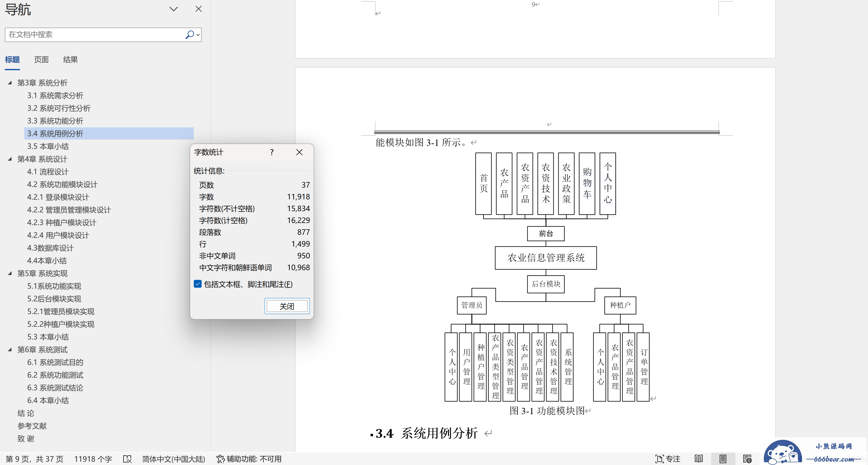Close the navigation pane
This screenshot has width=868, height=465.
click(199, 9)
